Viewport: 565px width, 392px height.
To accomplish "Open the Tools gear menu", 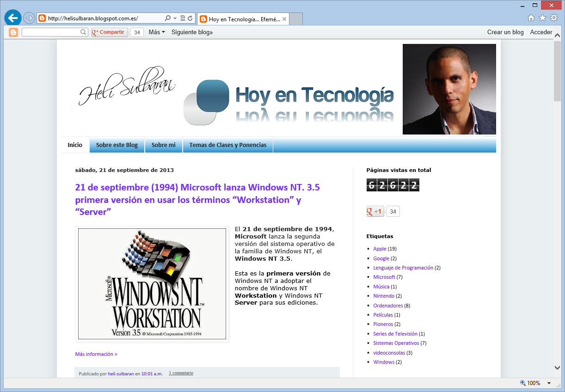I will [x=553, y=18].
